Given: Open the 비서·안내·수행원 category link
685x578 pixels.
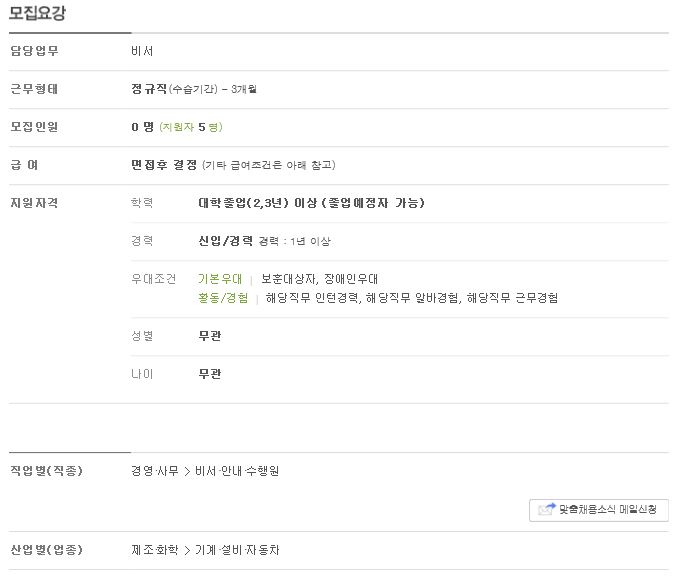Looking at the screenshot, I should [x=237, y=471].
